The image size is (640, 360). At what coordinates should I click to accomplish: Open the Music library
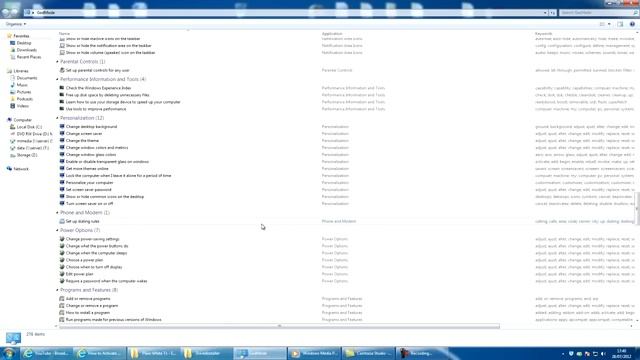22,85
